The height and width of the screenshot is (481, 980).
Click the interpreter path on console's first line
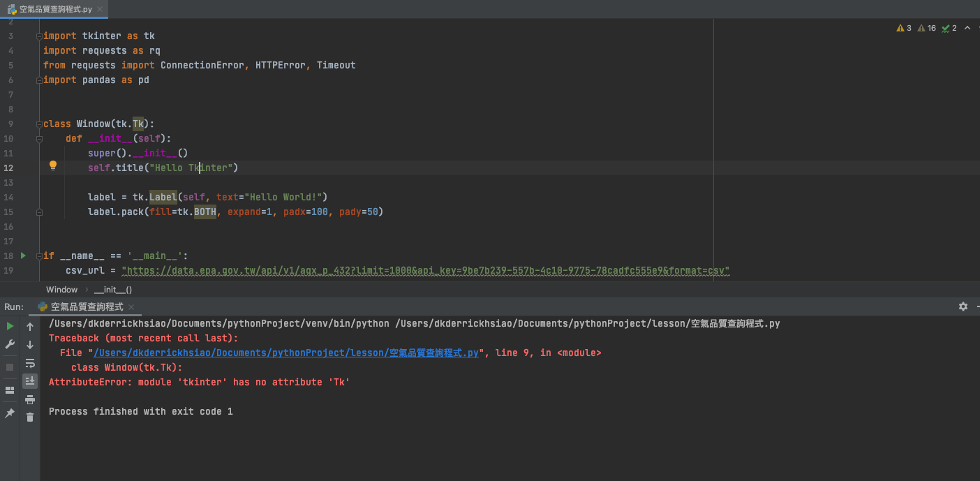pyautogui.click(x=219, y=323)
